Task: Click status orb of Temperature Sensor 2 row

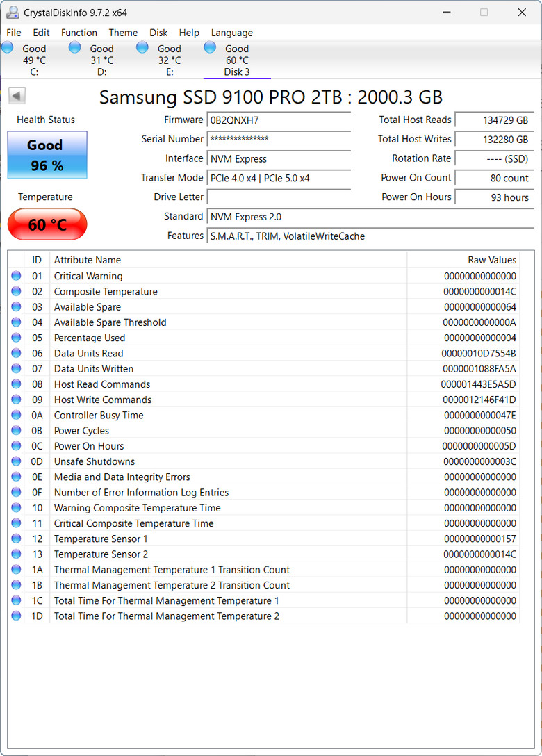Action: pyautogui.click(x=17, y=554)
